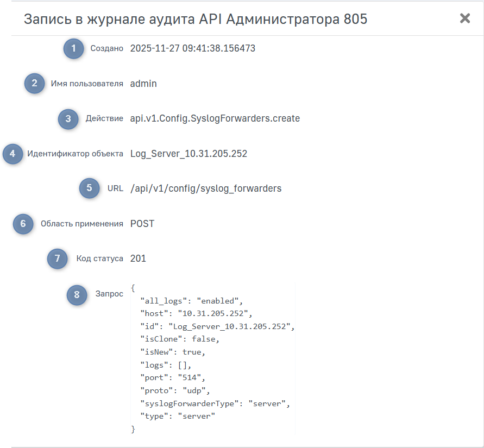Screen dimensions: 484x448
Task: Click badge 6 next to Область применения
Action: click(23, 224)
